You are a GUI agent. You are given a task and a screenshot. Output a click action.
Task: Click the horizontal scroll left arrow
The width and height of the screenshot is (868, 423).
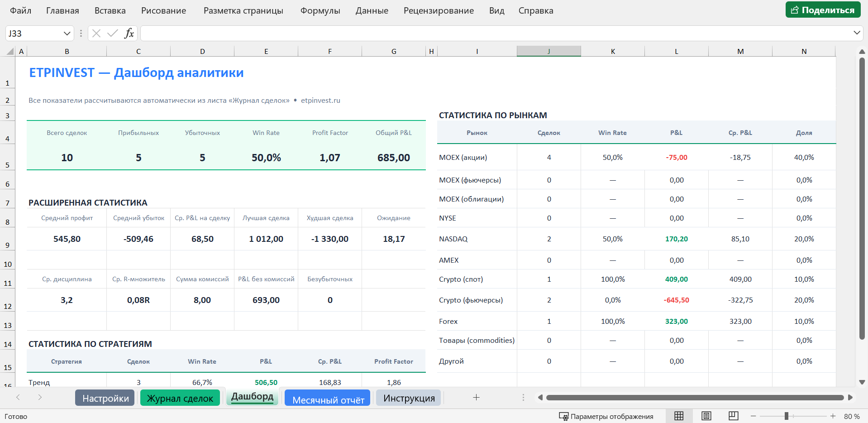[x=540, y=397]
